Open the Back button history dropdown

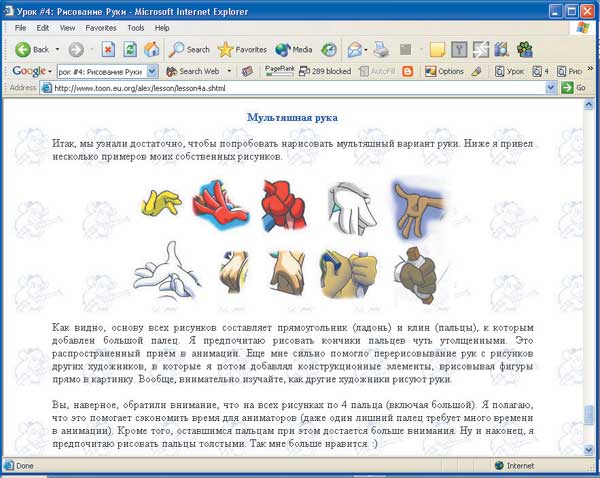pos(57,50)
